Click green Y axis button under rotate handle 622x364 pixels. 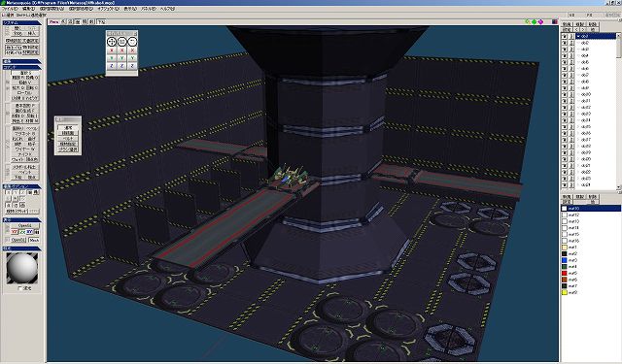[132, 58]
